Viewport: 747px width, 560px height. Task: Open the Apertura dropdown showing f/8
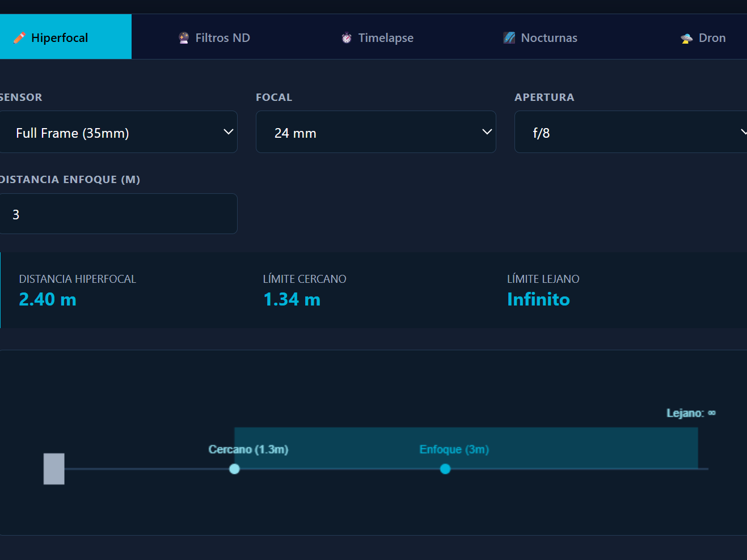tap(631, 132)
